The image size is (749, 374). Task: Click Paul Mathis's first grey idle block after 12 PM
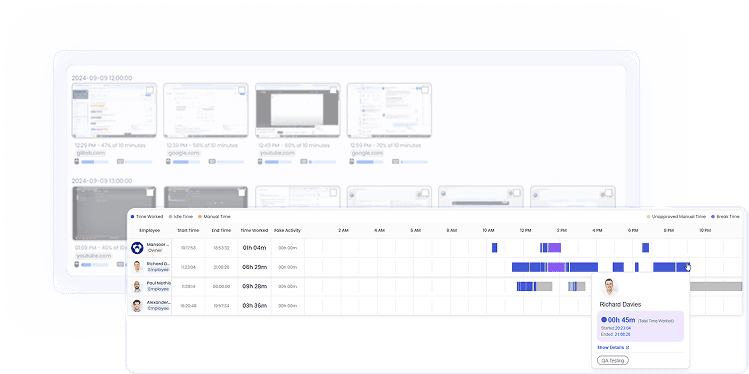[x=543, y=287]
